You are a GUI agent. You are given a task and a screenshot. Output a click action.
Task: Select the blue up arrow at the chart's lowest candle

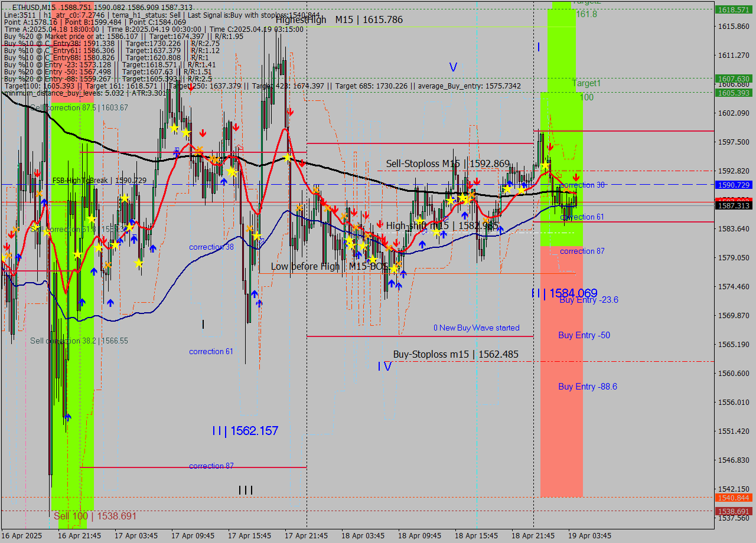point(68,418)
